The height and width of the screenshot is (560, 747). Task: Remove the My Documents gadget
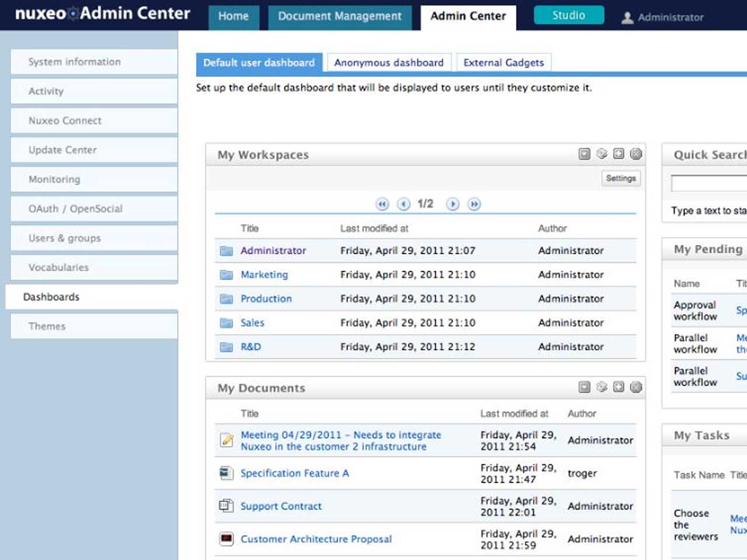pos(636,387)
